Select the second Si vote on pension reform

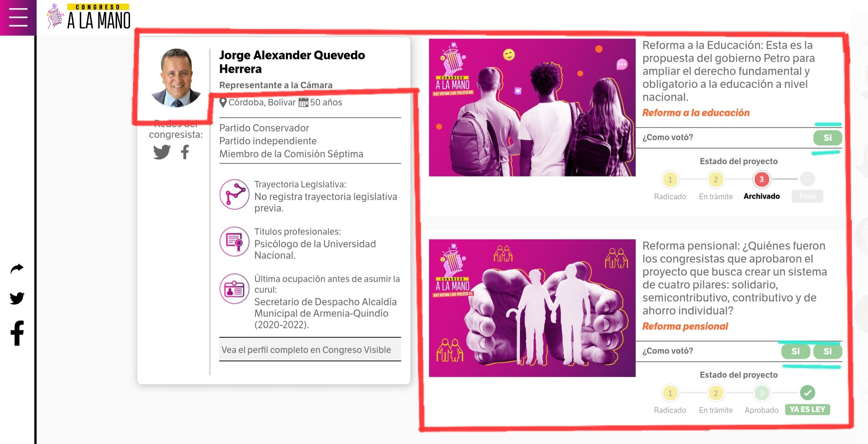pos(827,351)
